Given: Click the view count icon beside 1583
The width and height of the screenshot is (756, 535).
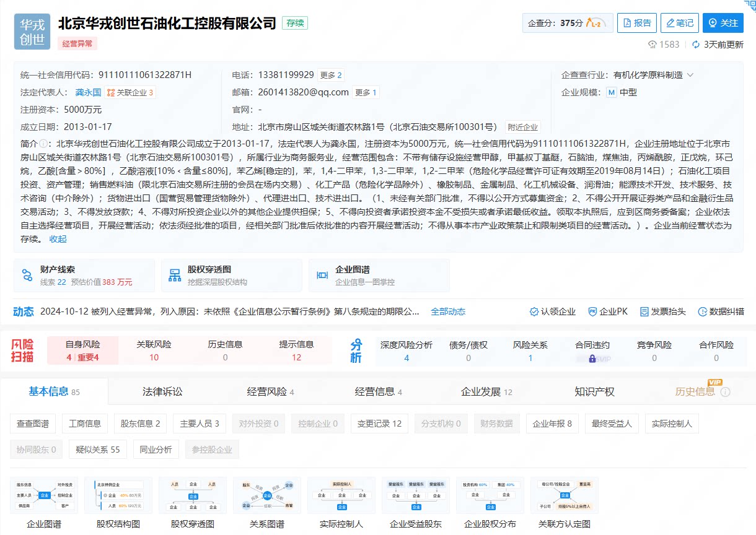Looking at the screenshot, I should click(653, 45).
